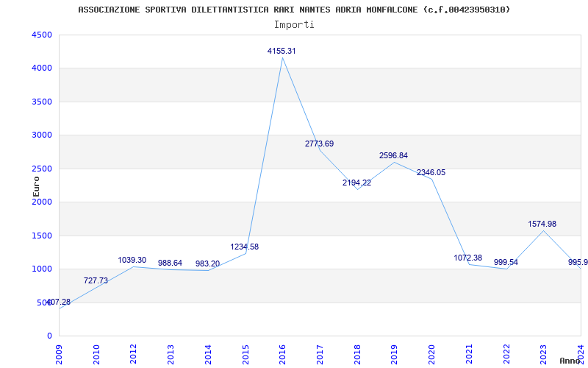Screen dimensions: 588x368
Task: Click the 2596.84 data label
Action: tap(393, 155)
